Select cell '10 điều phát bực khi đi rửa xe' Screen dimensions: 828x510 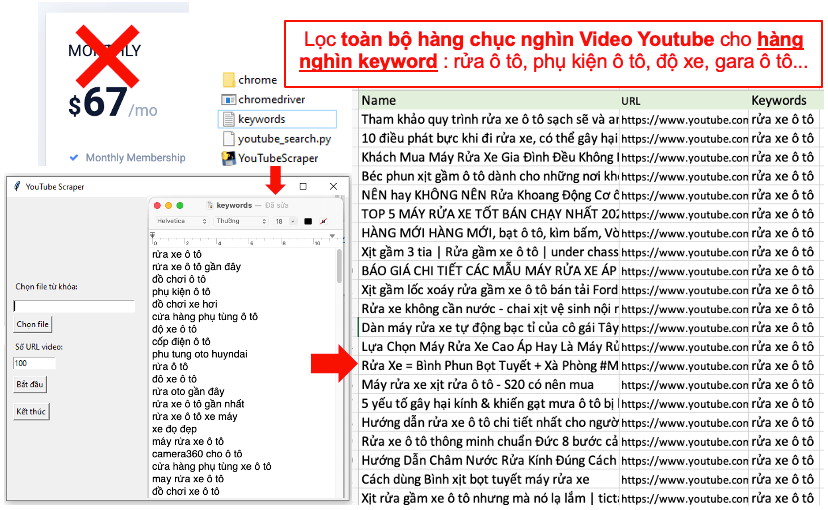(x=489, y=139)
